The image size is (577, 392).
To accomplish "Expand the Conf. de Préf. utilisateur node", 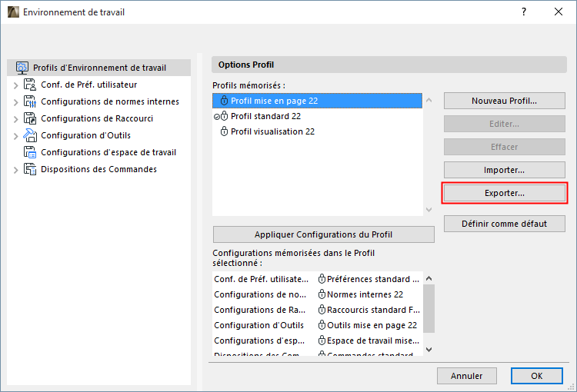I will [16, 85].
